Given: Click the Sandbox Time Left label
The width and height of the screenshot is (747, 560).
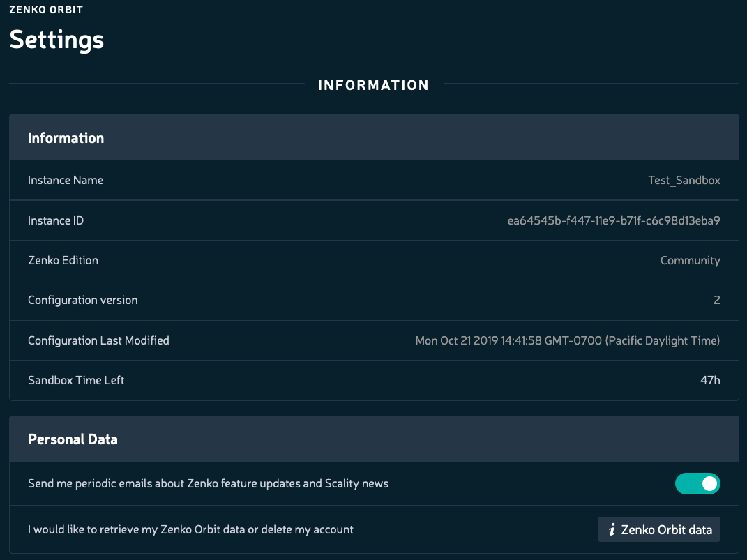Looking at the screenshot, I should click(76, 380).
